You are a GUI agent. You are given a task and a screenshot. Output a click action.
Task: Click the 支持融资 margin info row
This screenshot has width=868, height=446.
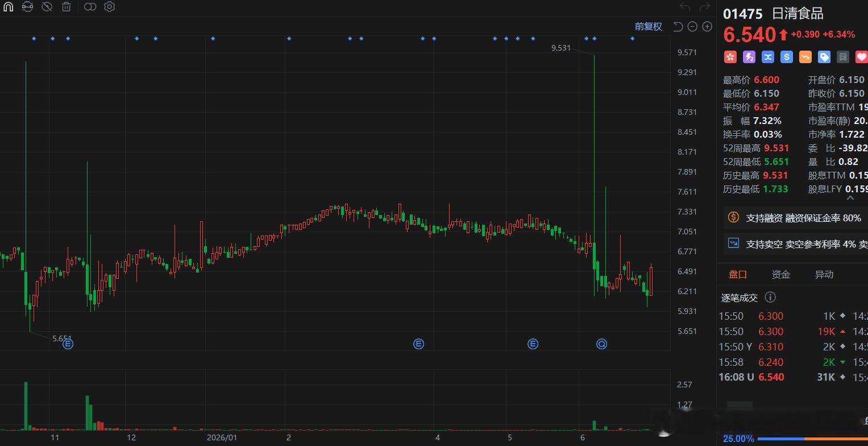(x=795, y=218)
